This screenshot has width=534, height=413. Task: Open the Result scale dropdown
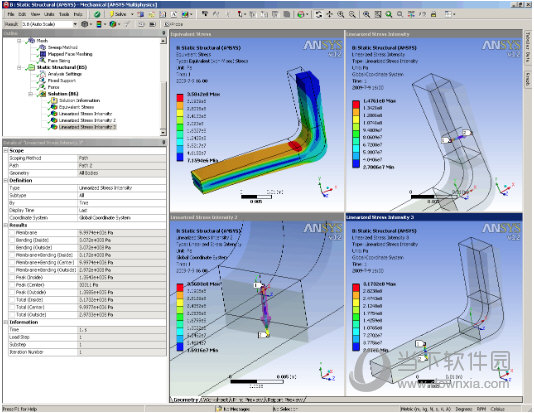coord(75,24)
